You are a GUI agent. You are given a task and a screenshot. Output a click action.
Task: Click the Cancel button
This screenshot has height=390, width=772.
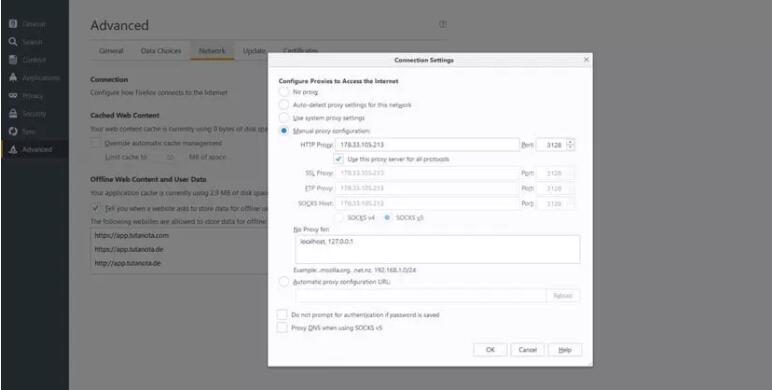pyautogui.click(x=527, y=350)
